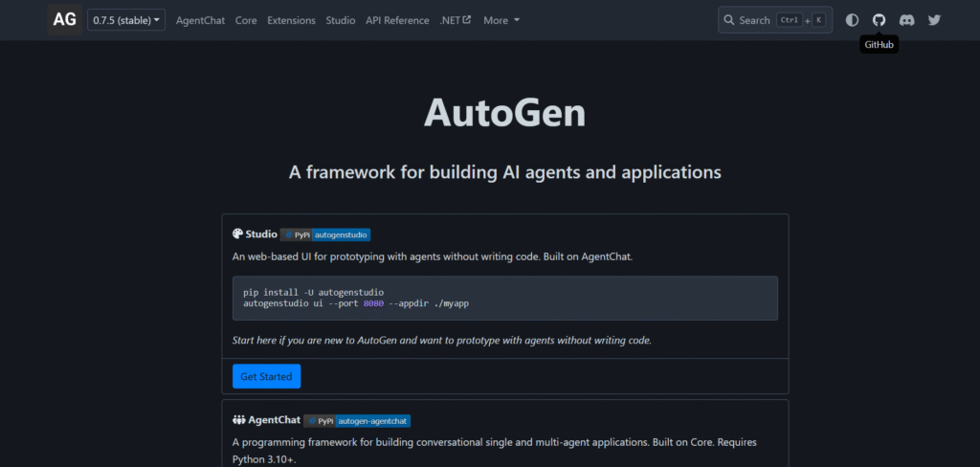Expand the More menu
Screen dimensions: 980x467
(501, 20)
